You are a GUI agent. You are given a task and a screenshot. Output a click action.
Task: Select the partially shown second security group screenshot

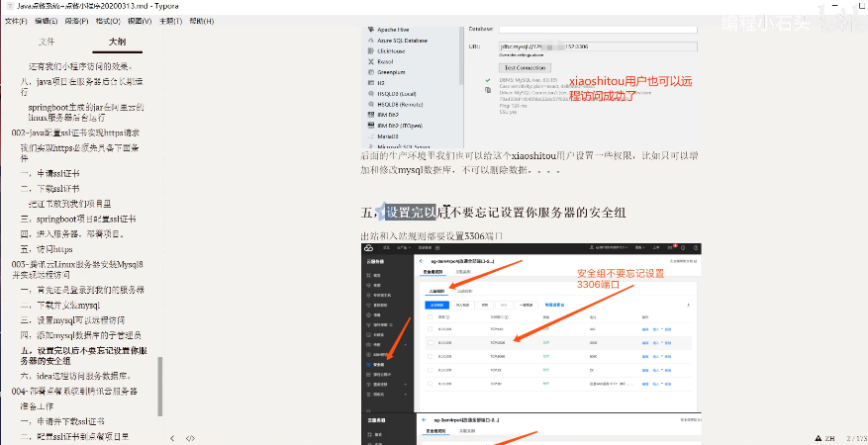point(530,429)
